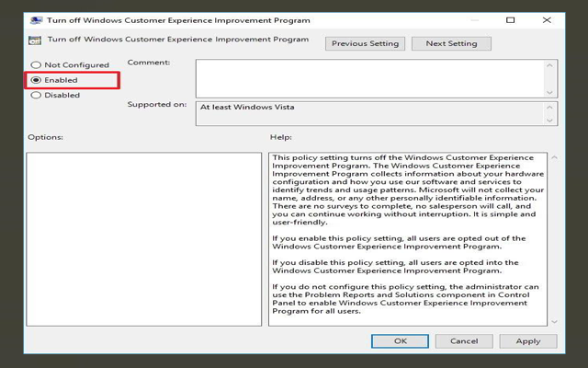
Task: Go to the Previous Setting
Action: pyautogui.click(x=365, y=43)
